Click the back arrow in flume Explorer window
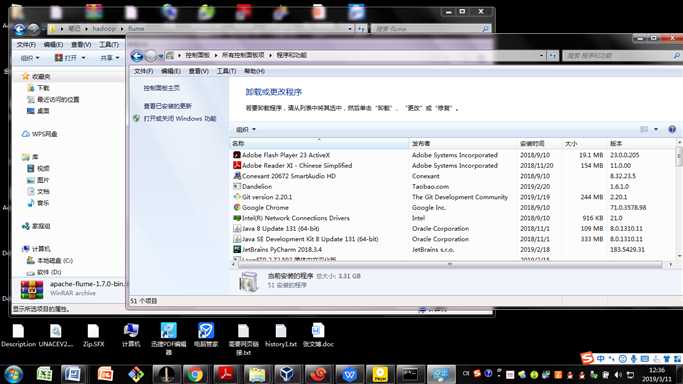683x384 pixels. pos(19,29)
